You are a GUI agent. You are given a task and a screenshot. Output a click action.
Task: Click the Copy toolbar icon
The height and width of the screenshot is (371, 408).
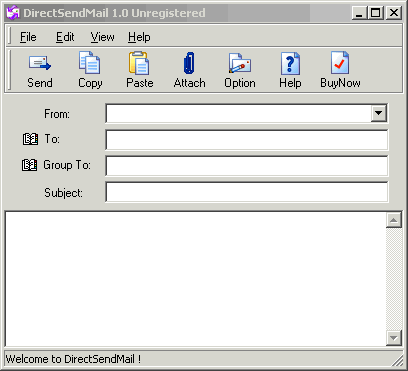point(89,62)
